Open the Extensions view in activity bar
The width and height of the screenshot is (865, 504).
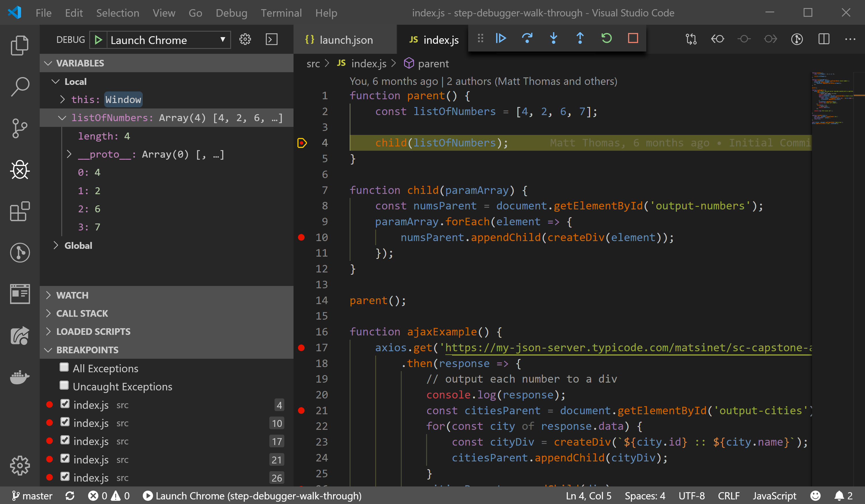coord(20,211)
